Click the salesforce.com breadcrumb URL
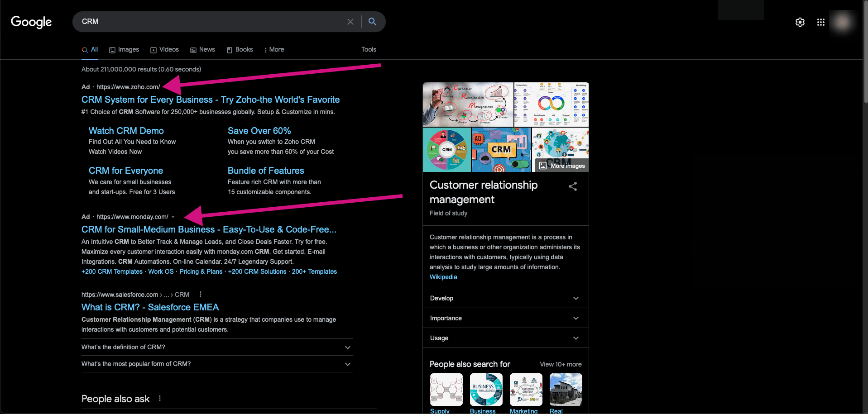This screenshot has height=414, width=868. point(135,295)
